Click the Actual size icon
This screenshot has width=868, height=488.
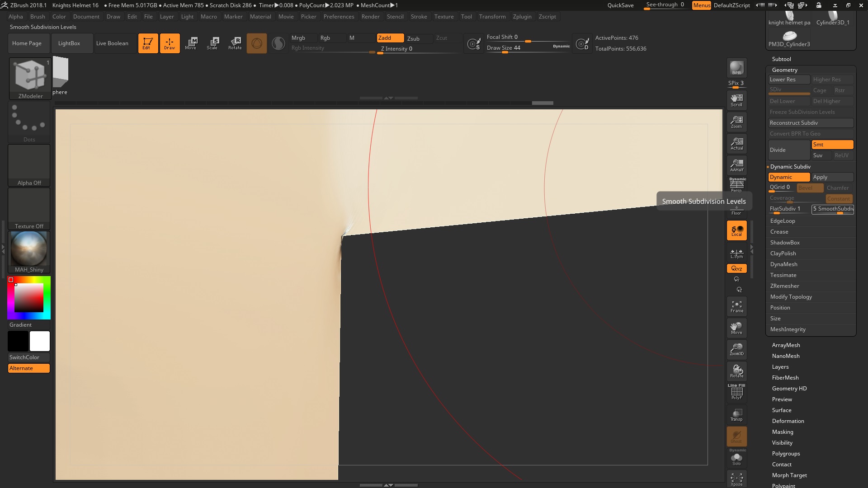point(736,143)
